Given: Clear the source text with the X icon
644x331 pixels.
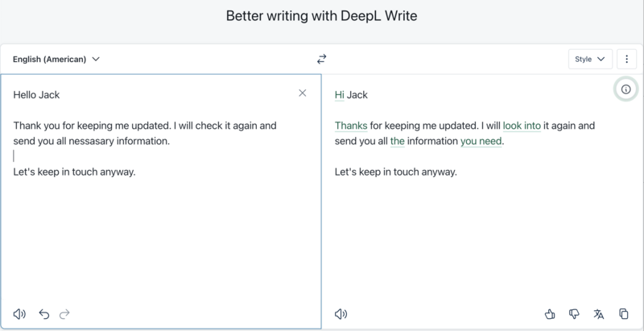Looking at the screenshot, I should click(x=303, y=93).
